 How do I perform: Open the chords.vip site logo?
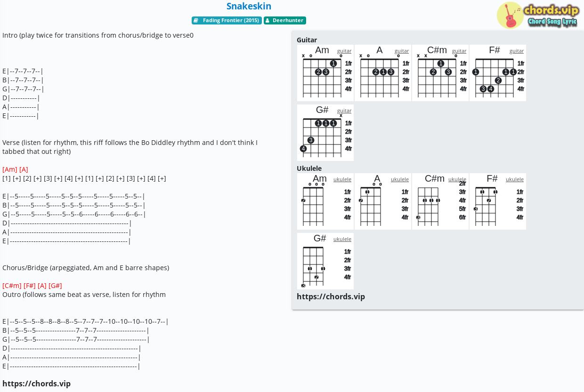coord(538,15)
